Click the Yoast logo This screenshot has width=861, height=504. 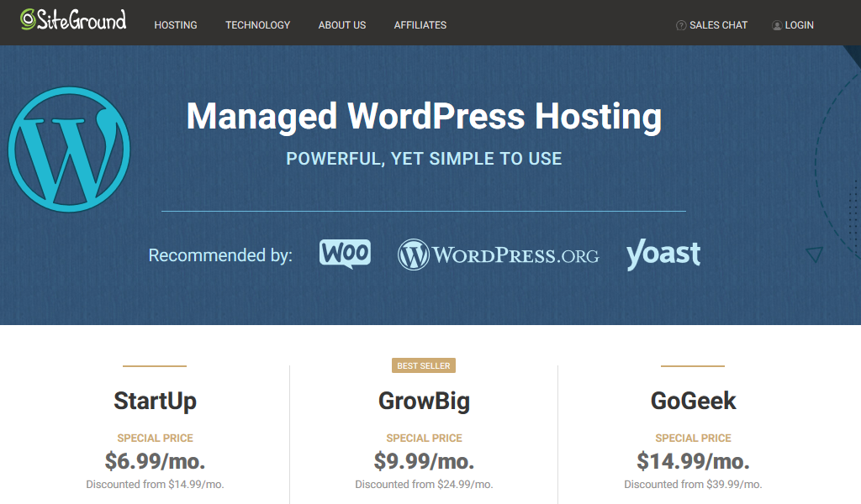[663, 254]
